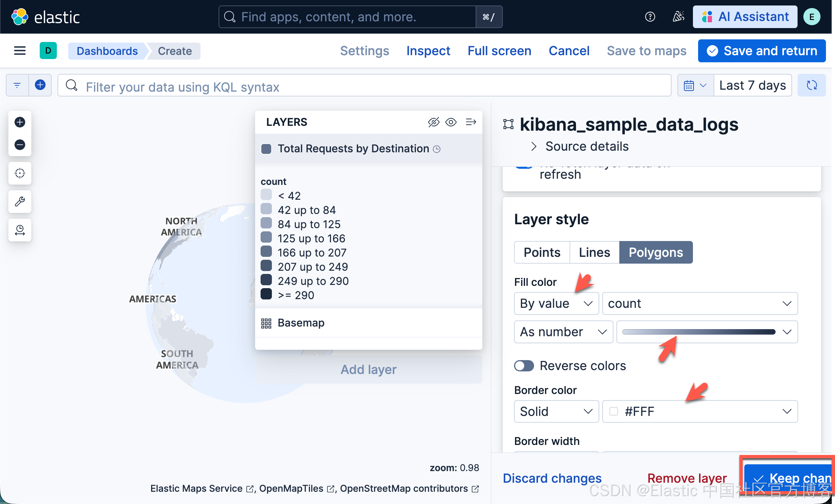Click Save and return button

point(761,51)
